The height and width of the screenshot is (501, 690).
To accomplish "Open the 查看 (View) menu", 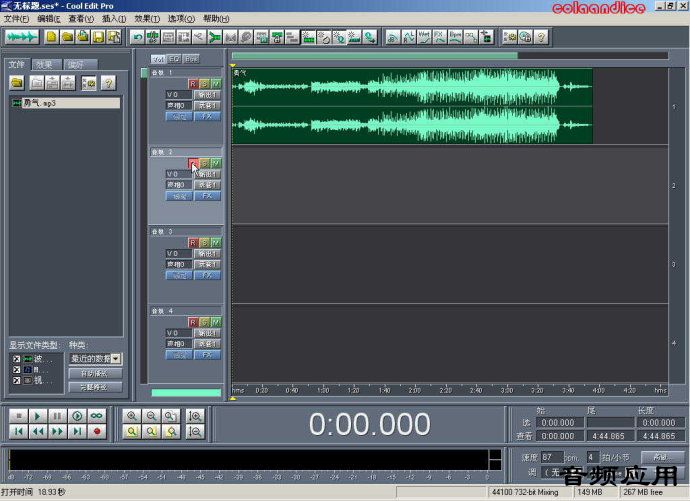I will tap(81, 19).
